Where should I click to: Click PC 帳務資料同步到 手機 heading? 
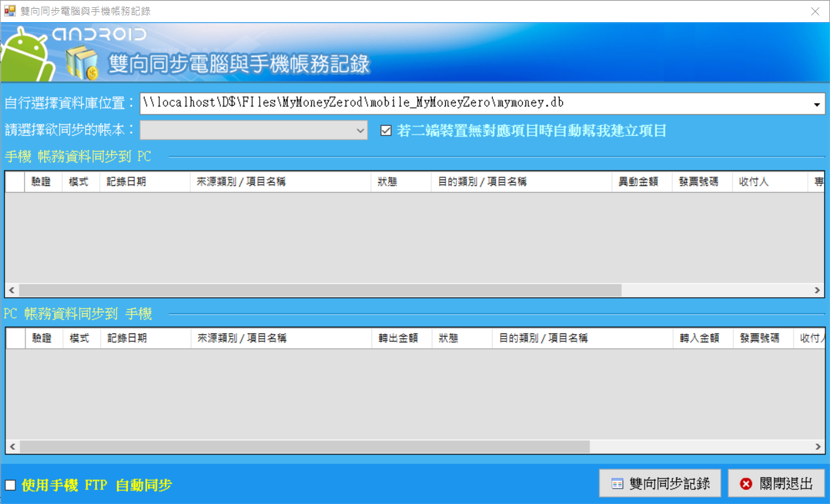(78, 313)
